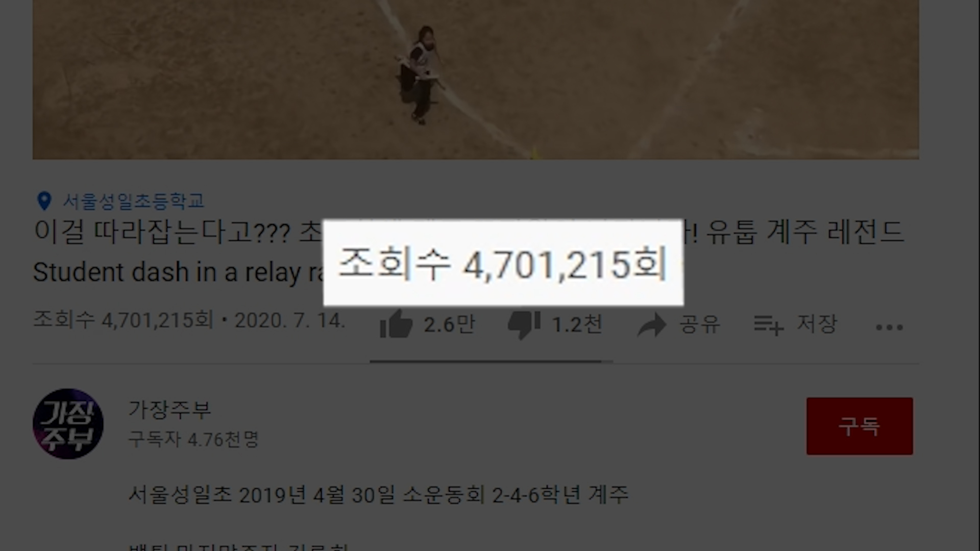Screen dimensions: 980x551
Task: Open the 가장주부 channel name link
Action: point(169,409)
